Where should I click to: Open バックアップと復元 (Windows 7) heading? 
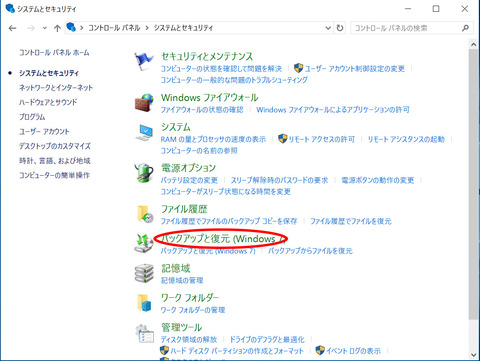(223, 239)
